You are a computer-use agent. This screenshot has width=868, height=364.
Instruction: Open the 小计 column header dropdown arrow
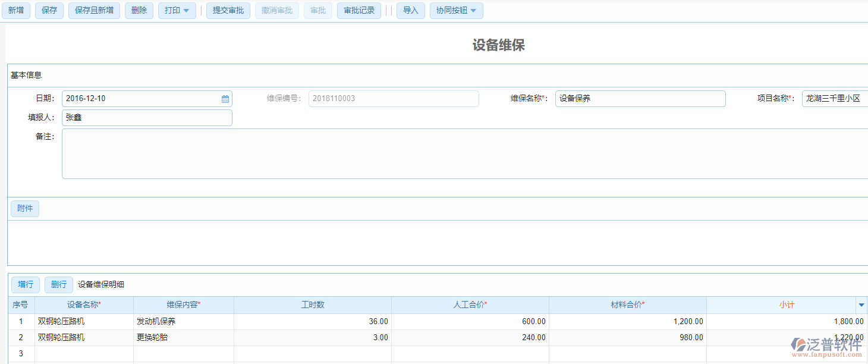click(861, 305)
